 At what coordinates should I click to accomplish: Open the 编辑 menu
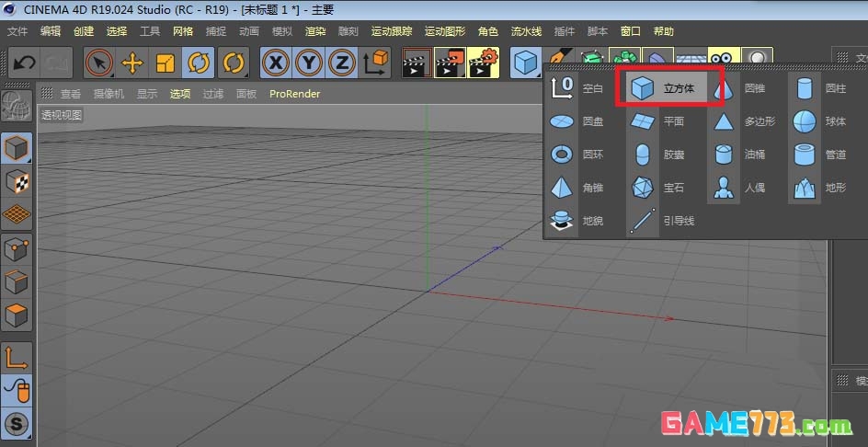51,31
